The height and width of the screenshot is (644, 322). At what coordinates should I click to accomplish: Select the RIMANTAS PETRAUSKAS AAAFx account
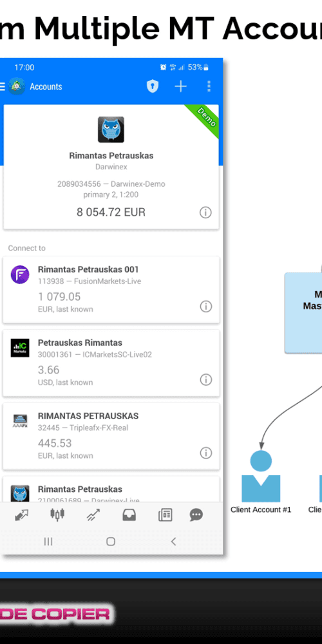111,436
